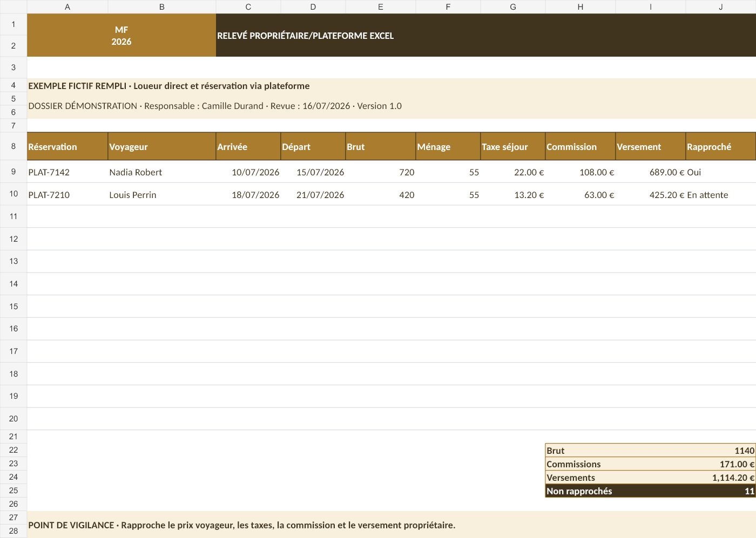Viewport: 756px width, 538px height.
Task: Select departure date 15/07/2026
Action: coord(313,172)
